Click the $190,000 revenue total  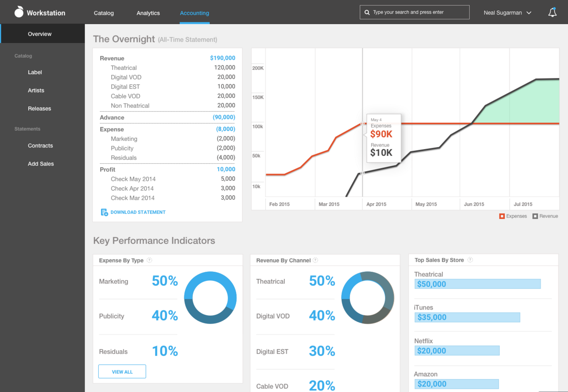click(x=222, y=58)
